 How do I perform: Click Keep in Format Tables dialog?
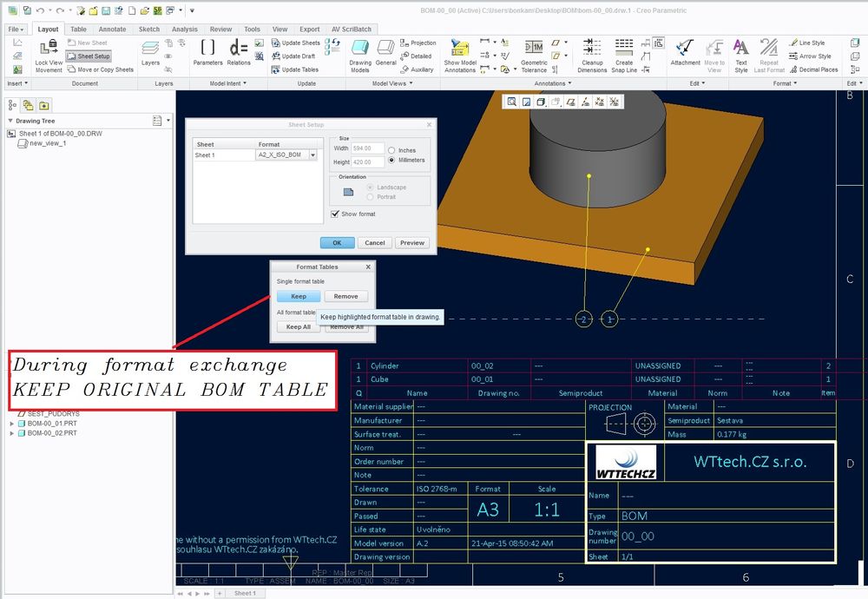(299, 297)
